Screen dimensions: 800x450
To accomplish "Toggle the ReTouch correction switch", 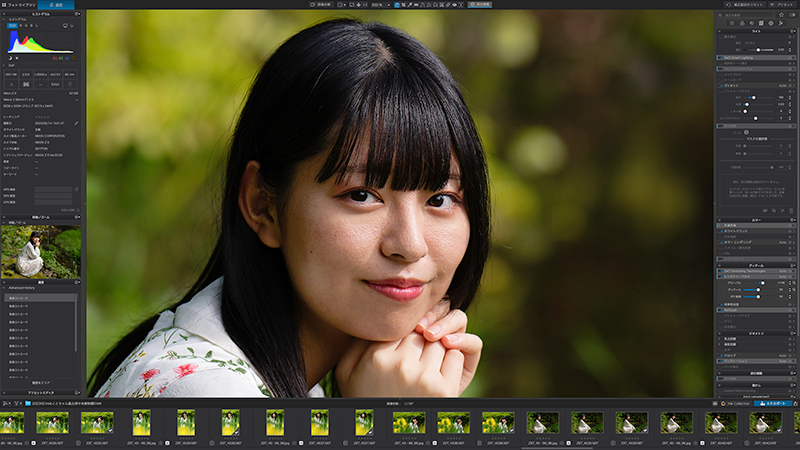I will [x=721, y=310].
